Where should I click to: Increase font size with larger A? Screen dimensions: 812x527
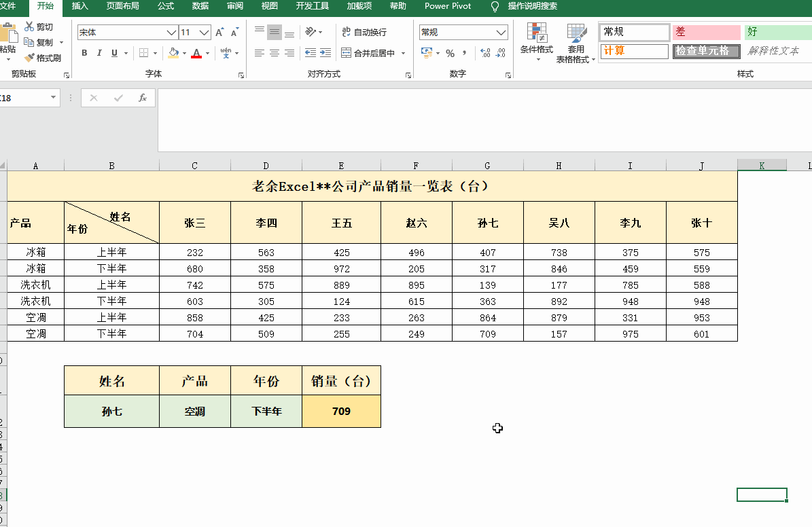(219, 32)
